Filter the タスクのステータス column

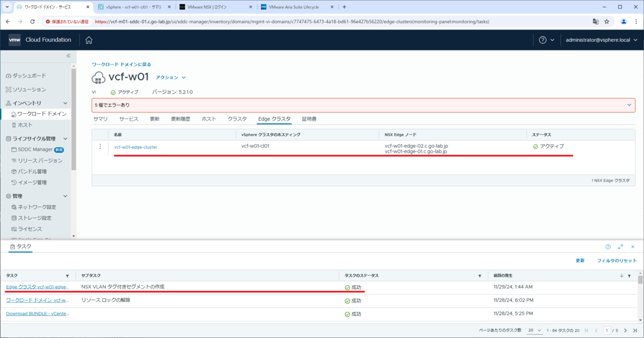click(480, 276)
